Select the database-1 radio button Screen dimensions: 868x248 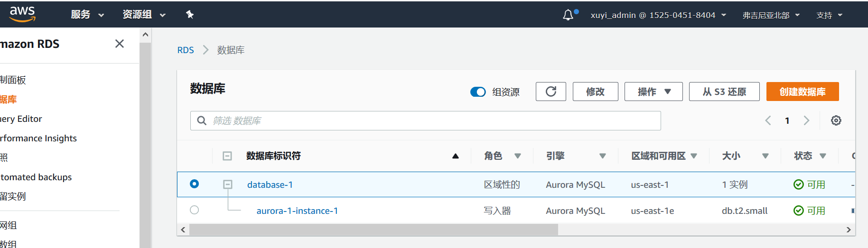coord(194,184)
